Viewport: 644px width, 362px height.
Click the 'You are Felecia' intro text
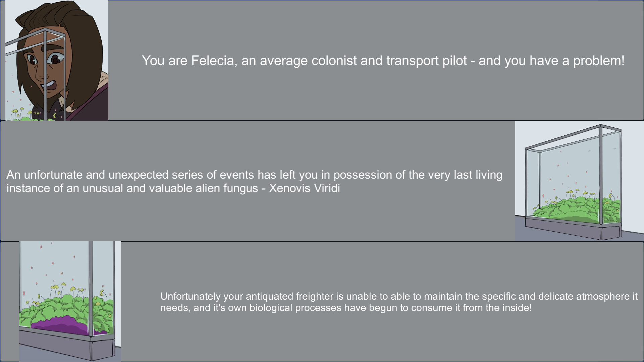click(383, 61)
